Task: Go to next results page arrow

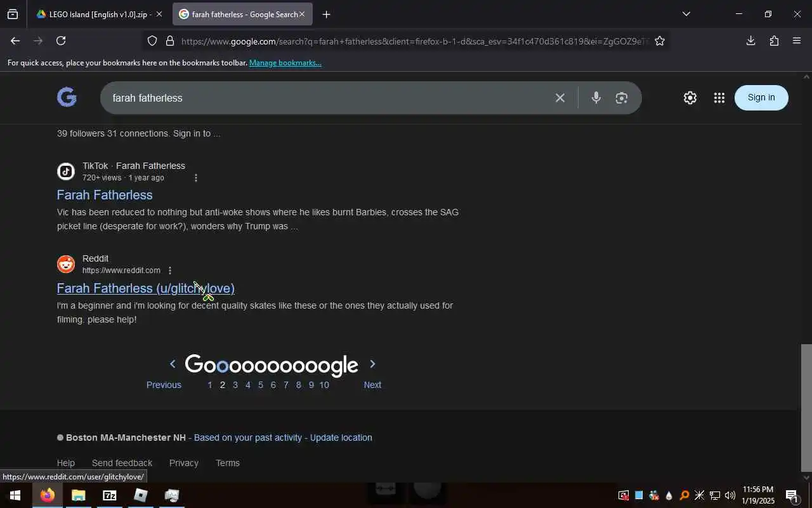Action: click(x=372, y=364)
